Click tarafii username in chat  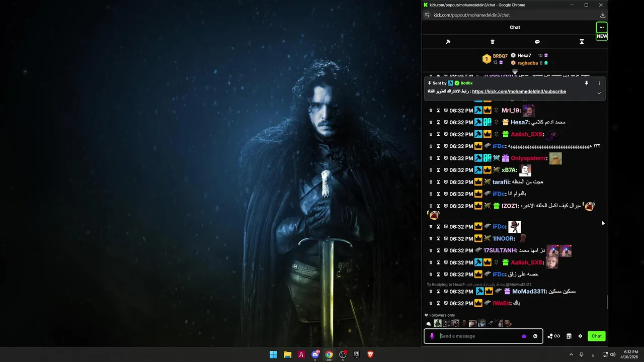501,182
